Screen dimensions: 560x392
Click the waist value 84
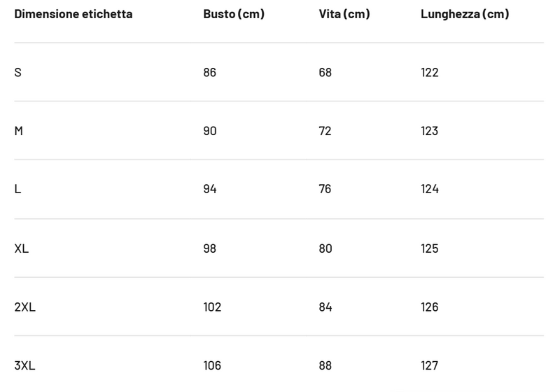(325, 307)
